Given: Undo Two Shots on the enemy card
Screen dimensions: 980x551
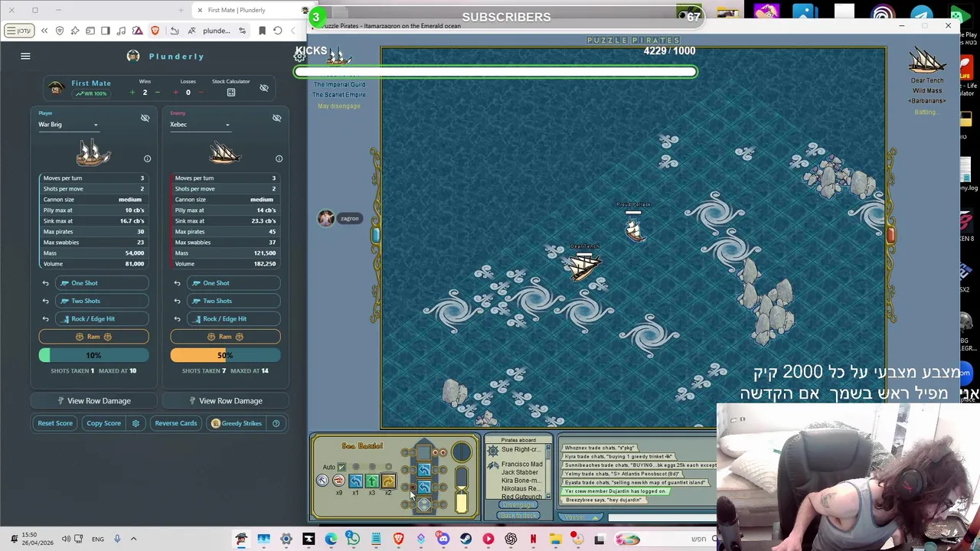Looking at the screenshot, I should [177, 301].
